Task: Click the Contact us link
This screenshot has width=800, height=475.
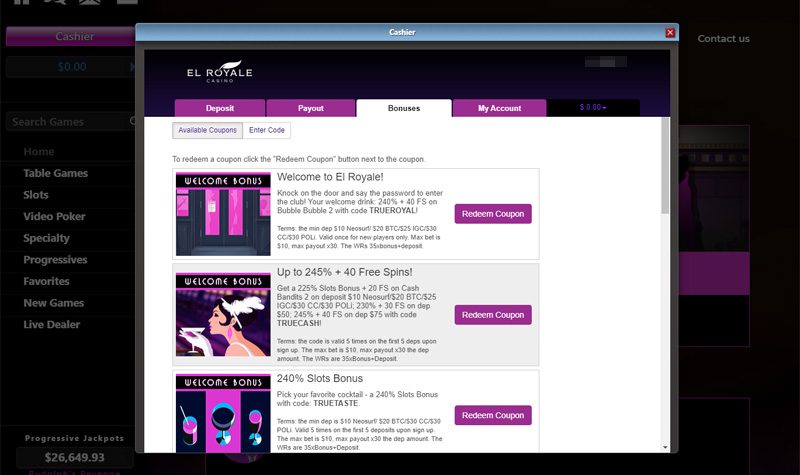Action: pos(723,39)
